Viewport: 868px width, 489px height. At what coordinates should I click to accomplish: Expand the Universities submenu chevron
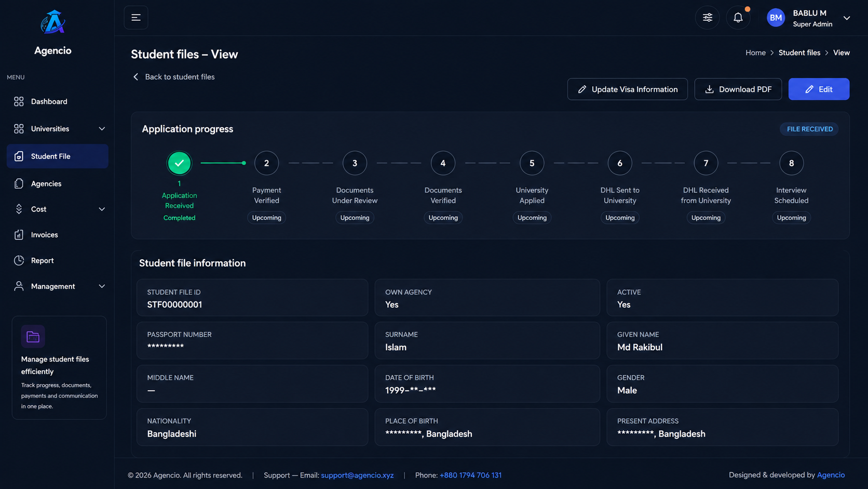pos(102,128)
